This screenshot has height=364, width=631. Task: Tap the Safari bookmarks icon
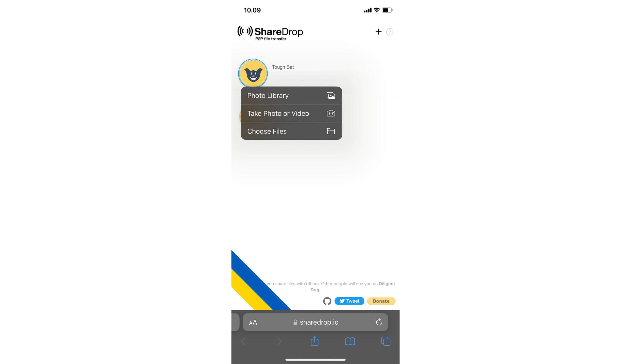click(350, 342)
